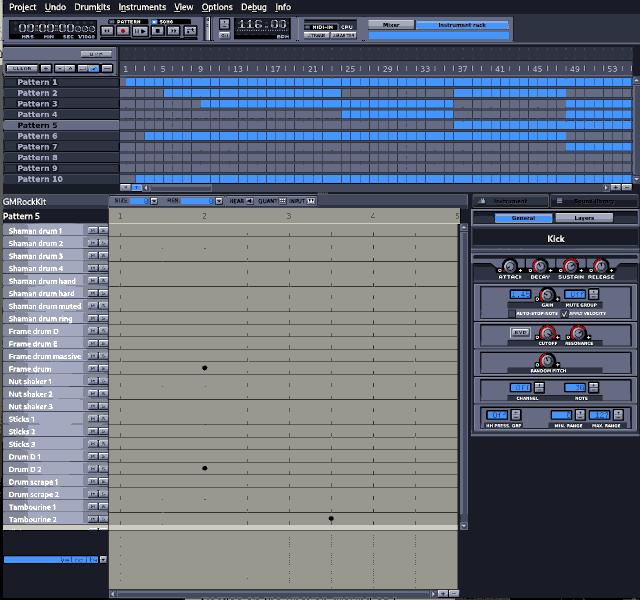The height and width of the screenshot is (600, 640).
Task: Toggle the BPM button above CLEAR
Action: click(96, 54)
